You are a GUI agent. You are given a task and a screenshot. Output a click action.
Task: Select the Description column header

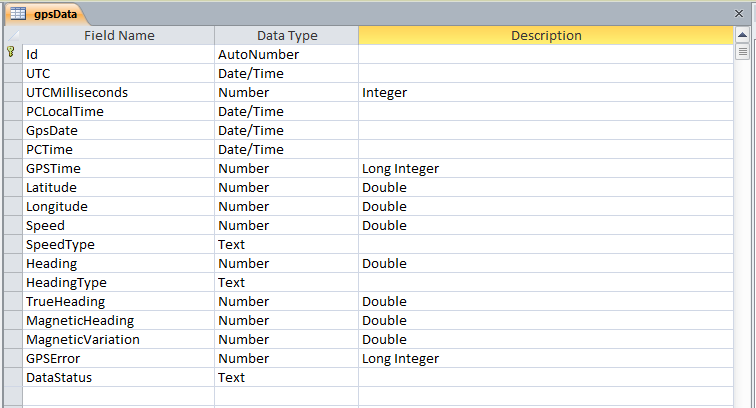pos(546,35)
